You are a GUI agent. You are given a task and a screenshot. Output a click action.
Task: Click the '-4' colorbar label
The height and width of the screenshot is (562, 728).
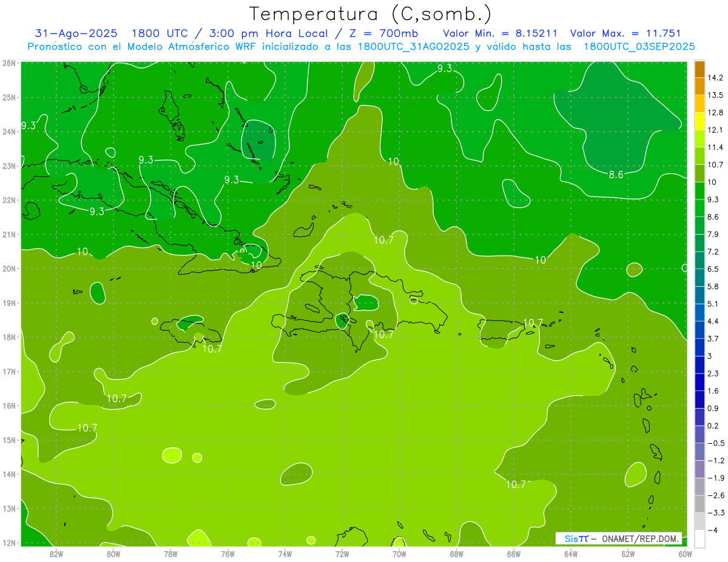[712, 530]
